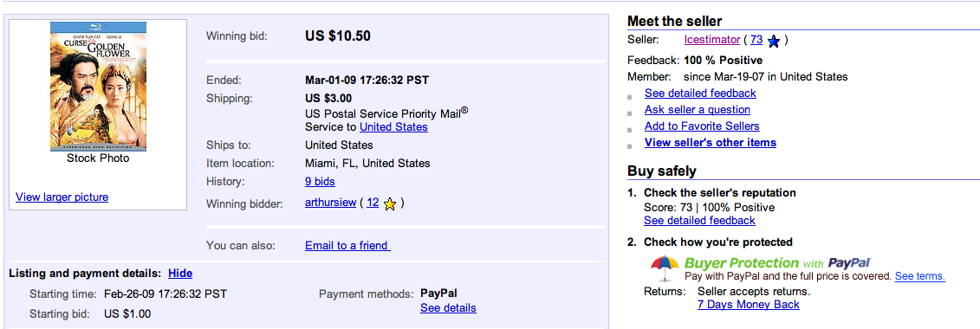980x329 pixels.
Task: Open See detailed feedback under Meet the seller
Action: click(700, 93)
